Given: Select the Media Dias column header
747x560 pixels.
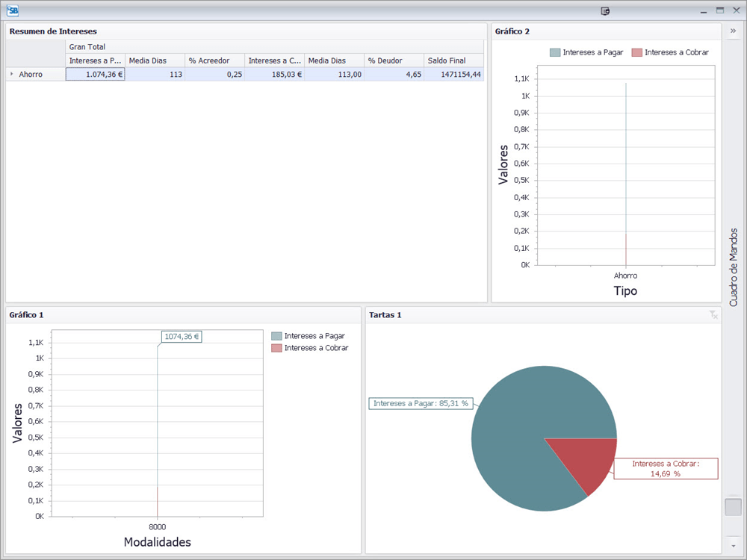Looking at the screenshot, I should (155, 60).
